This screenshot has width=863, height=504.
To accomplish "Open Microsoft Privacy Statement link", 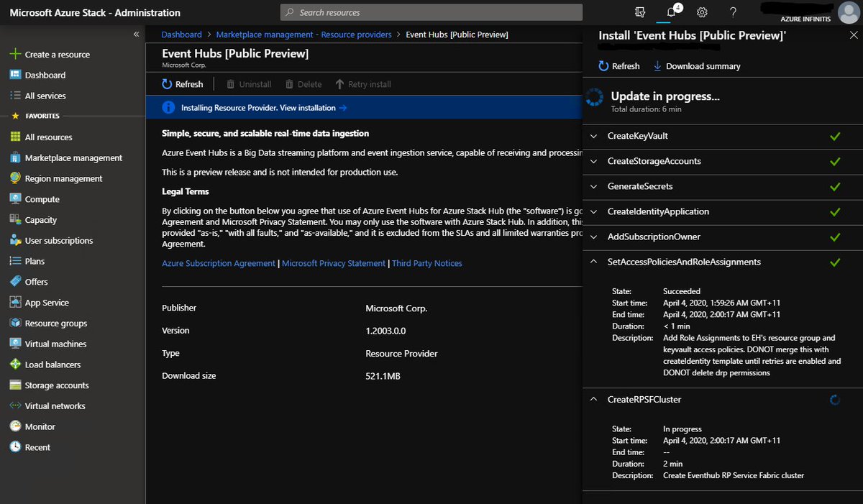I will click(x=334, y=263).
